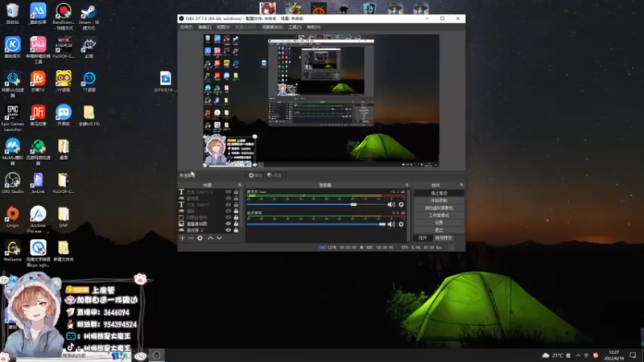Pop out the 来源 sources dock
644x362 pixels.
tap(240, 185)
